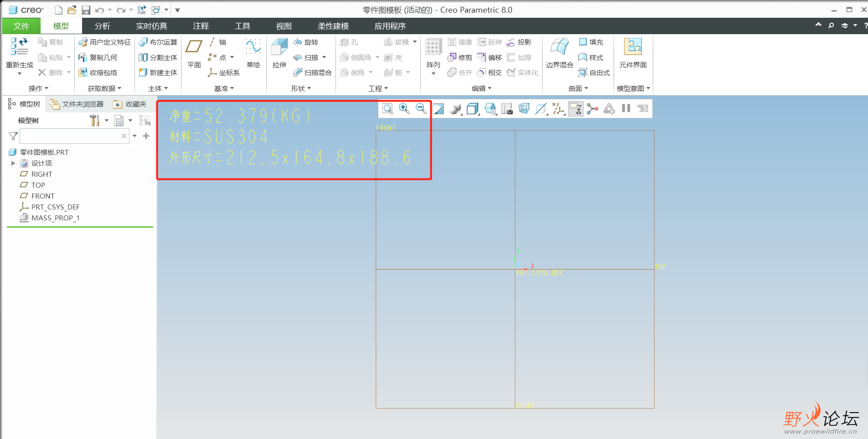Expand the 操作 group dropdown

pyautogui.click(x=38, y=88)
